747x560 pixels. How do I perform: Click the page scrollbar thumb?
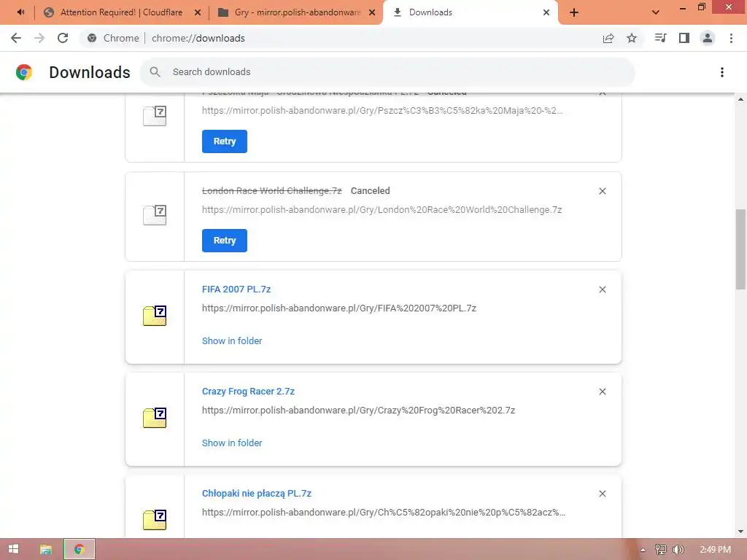740,249
